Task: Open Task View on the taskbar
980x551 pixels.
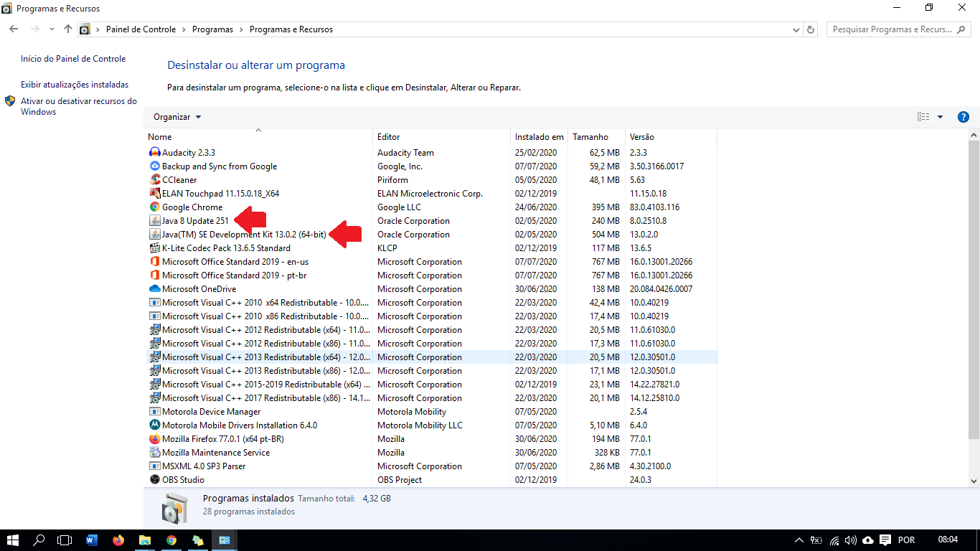Action: [65, 540]
